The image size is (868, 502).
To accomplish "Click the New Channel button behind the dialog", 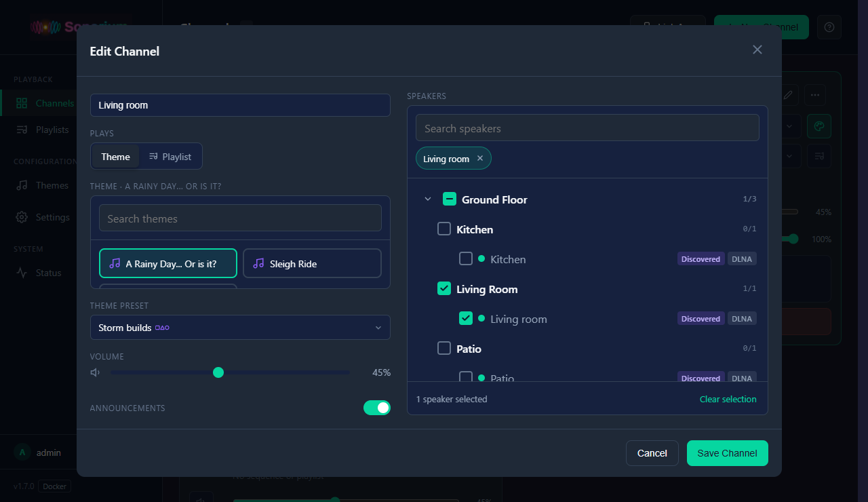I will [762, 27].
